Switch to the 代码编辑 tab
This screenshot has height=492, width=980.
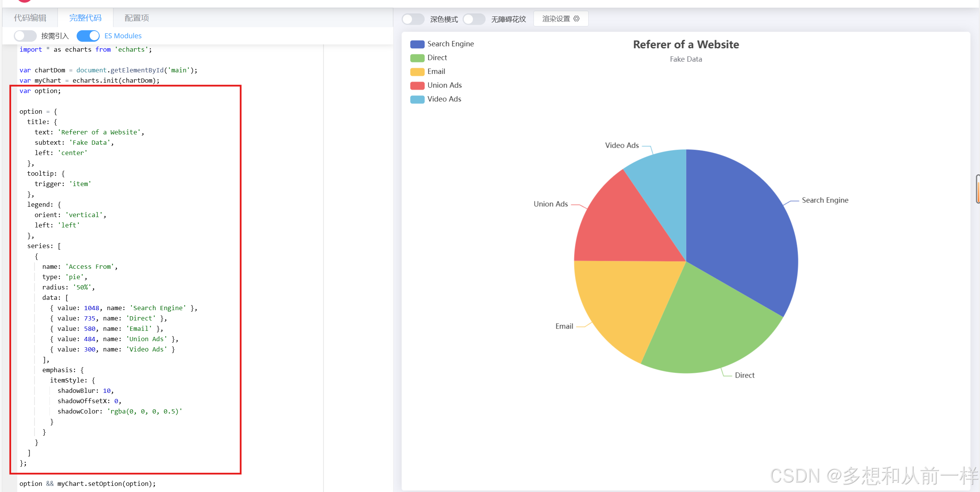[x=30, y=18]
